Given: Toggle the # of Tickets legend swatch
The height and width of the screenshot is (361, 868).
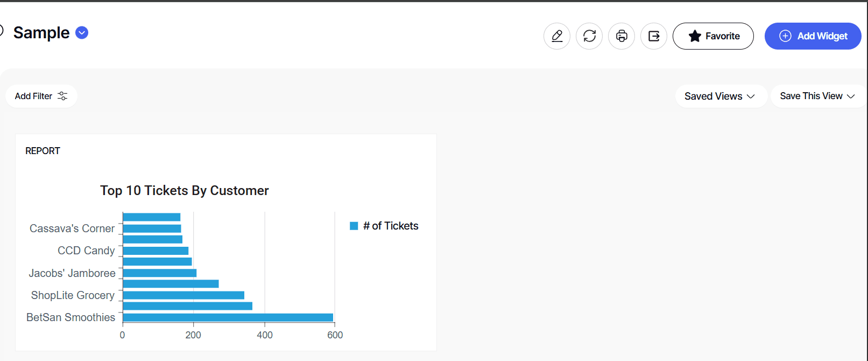Looking at the screenshot, I should point(354,226).
